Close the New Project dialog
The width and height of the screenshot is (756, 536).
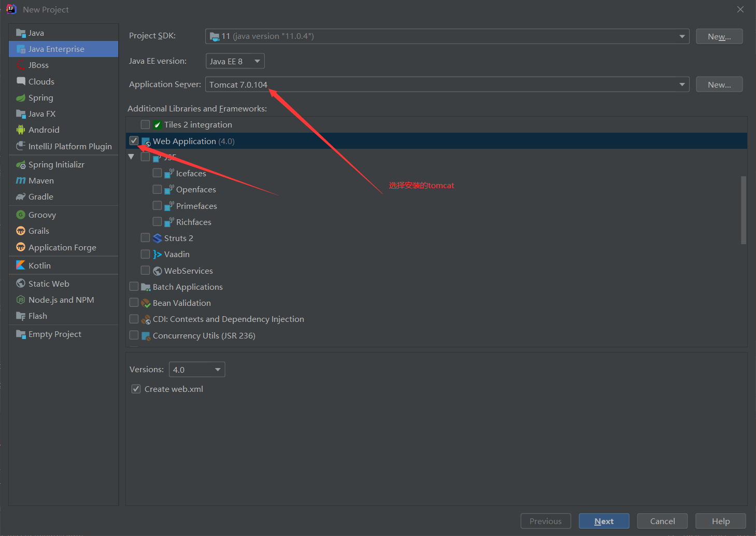(740, 9)
